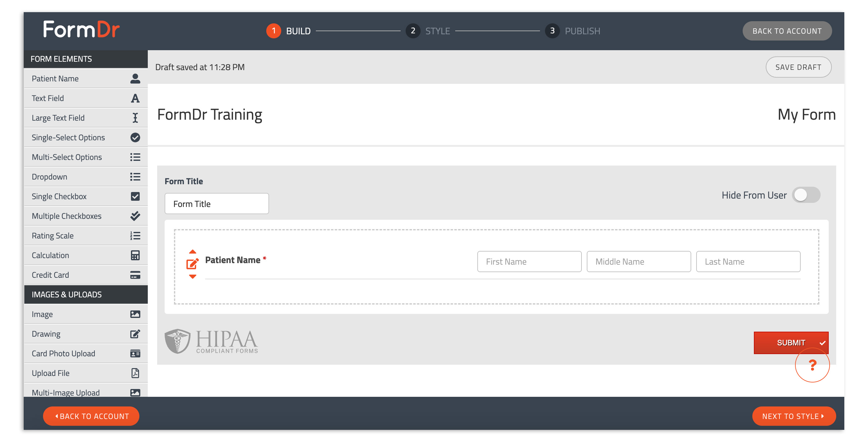Click the Drawing pencil icon
Viewport: 868px width, 442px height.
(135, 334)
